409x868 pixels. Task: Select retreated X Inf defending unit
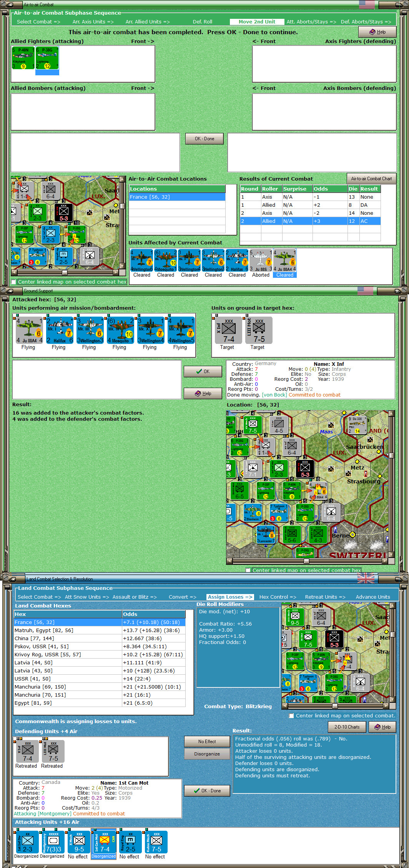27,751
